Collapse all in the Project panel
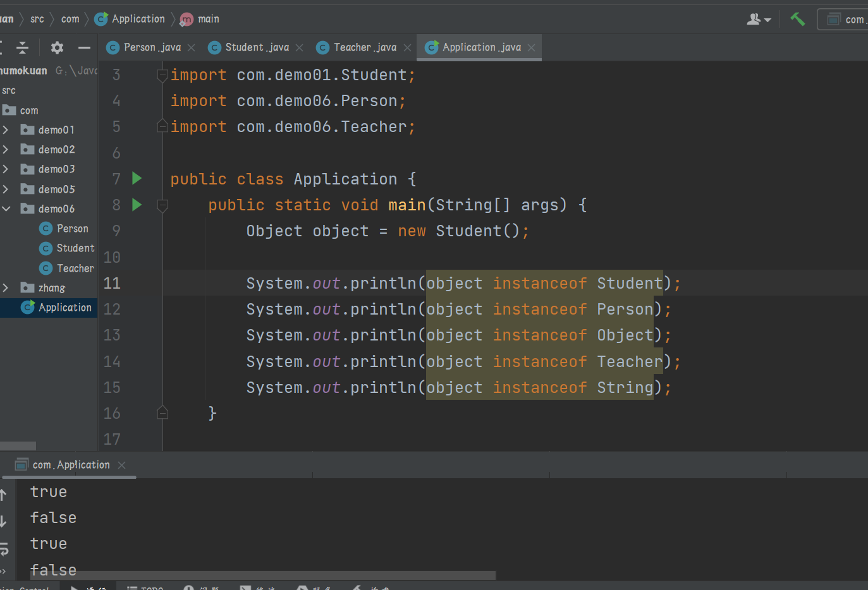This screenshot has height=590, width=868. point(23,47)
